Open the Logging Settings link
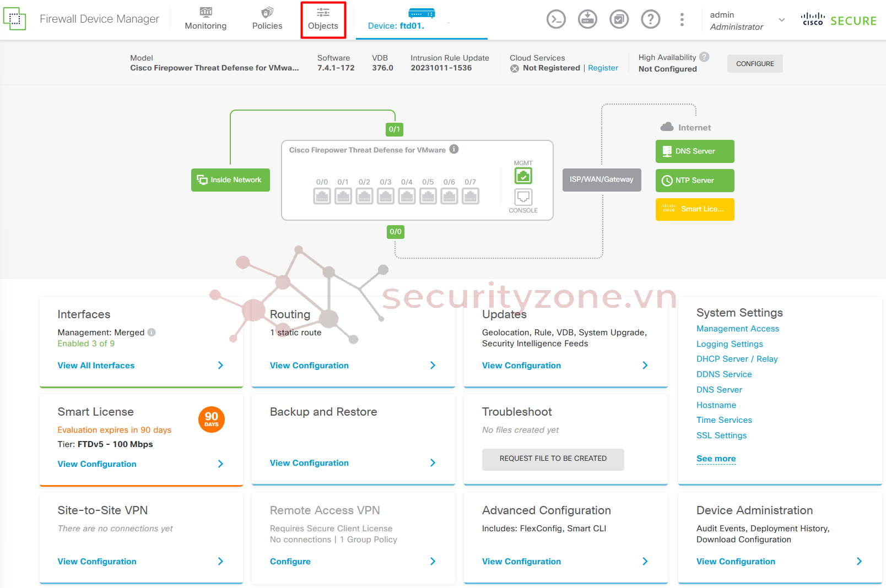 (x=730, y=344)
